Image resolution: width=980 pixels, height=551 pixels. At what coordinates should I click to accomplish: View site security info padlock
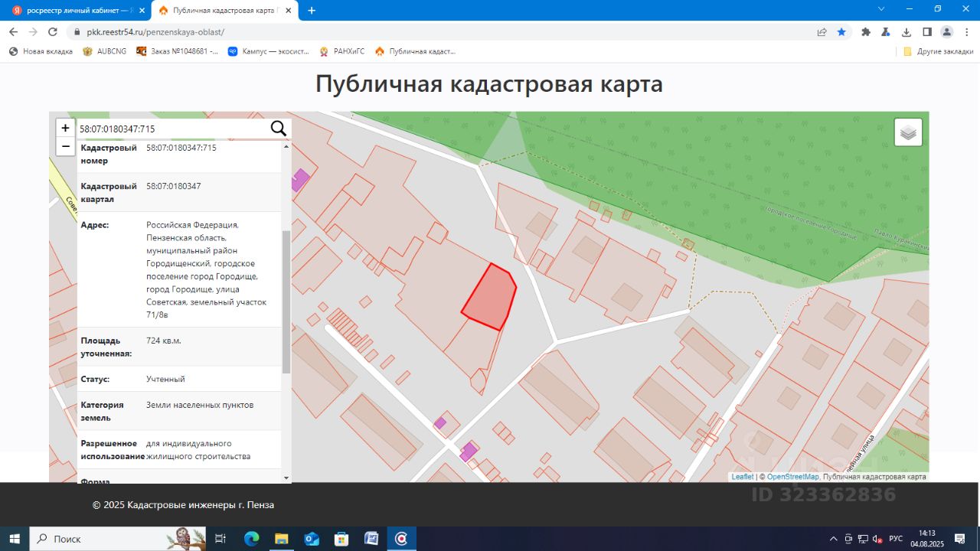(77, 32)
